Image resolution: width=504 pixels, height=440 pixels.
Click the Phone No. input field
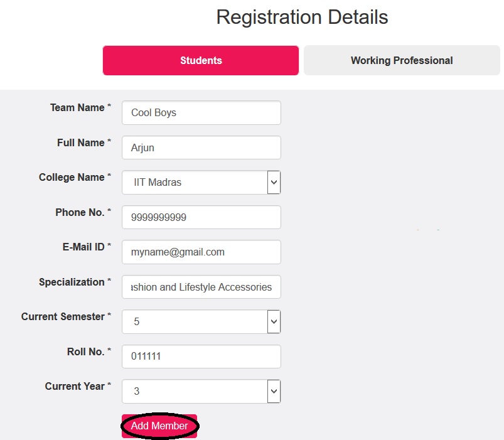(201, 218)
